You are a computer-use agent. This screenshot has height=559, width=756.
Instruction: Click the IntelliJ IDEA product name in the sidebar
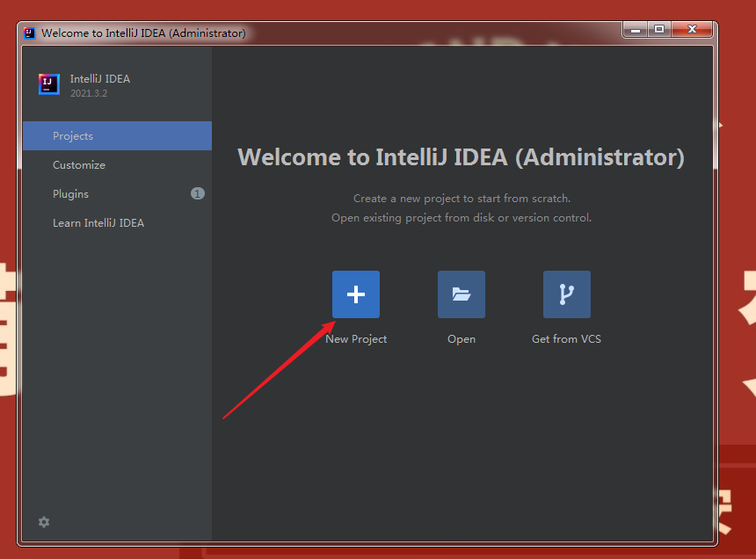coord(100,79)
